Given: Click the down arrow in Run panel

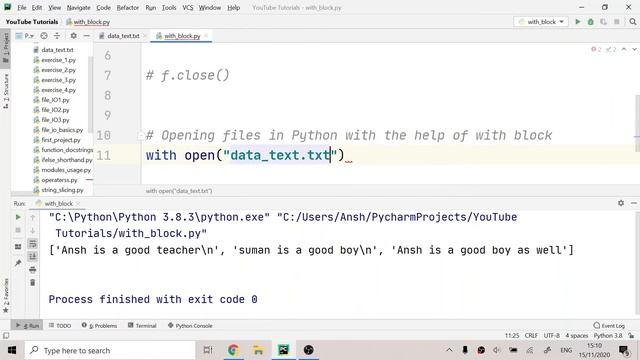Looking at the screenshot, I should [33, 230].
